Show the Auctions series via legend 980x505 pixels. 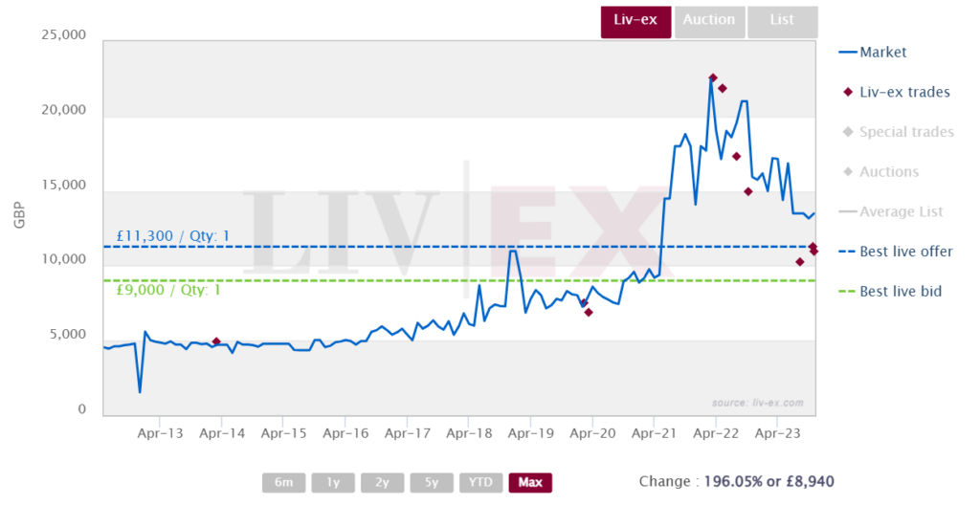coord(880,172)
